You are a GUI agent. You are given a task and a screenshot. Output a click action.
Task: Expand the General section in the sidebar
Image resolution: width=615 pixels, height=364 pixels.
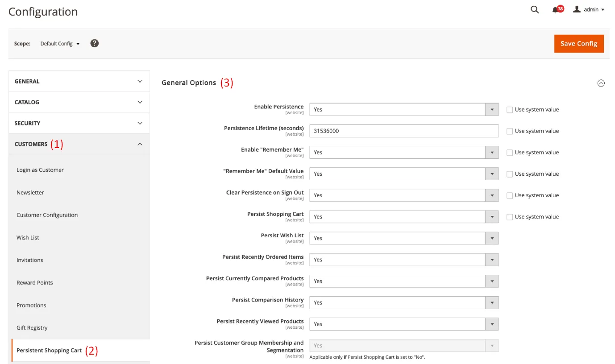pos(79,81)
